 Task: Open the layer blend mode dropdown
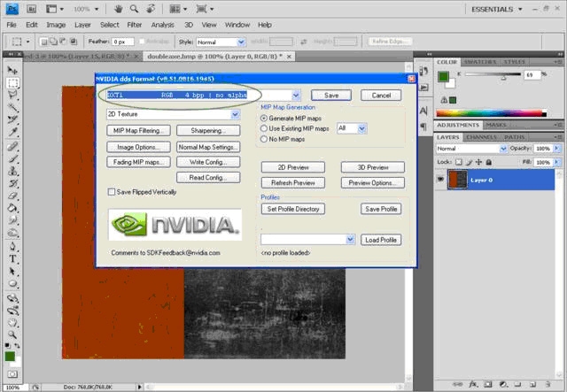pos(502,149)
